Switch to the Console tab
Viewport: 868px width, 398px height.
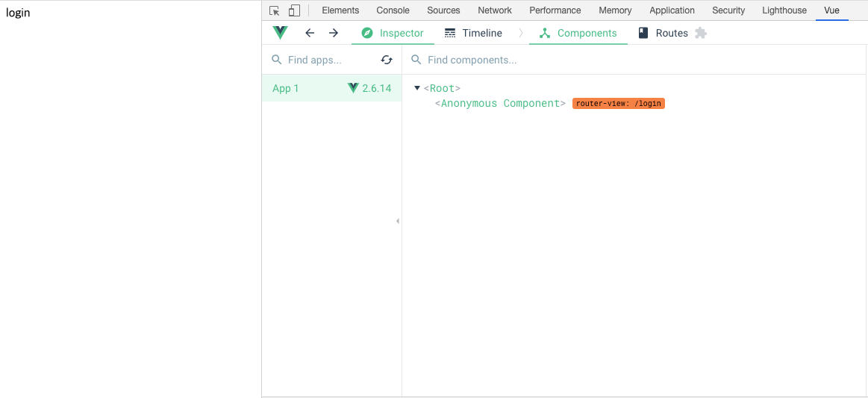coord(393,10)
